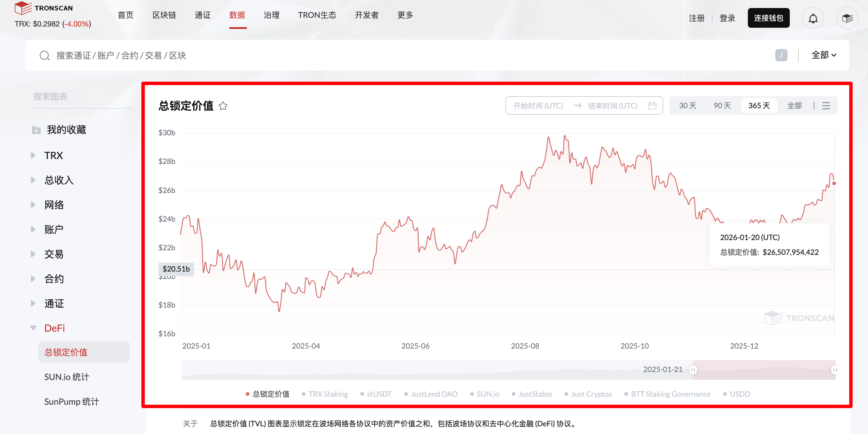Expand the 网络 sidebar category
This screenshot has width=868, height=434.
click(x=33, y=205)
